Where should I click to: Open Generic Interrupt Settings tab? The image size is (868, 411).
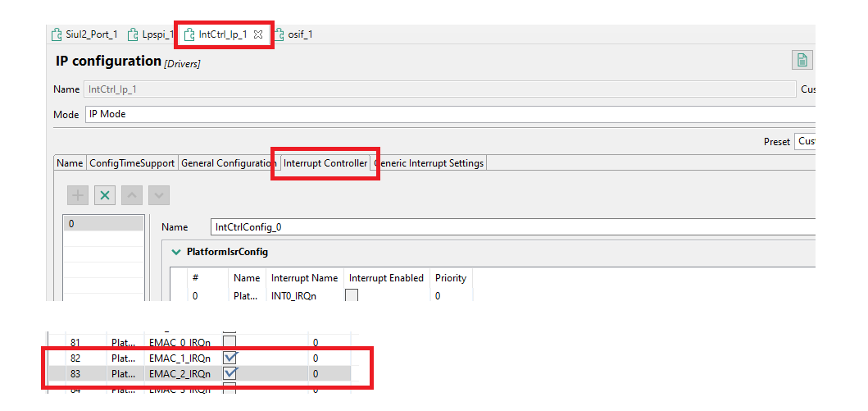pyautogui.click(x=429, y=163)
